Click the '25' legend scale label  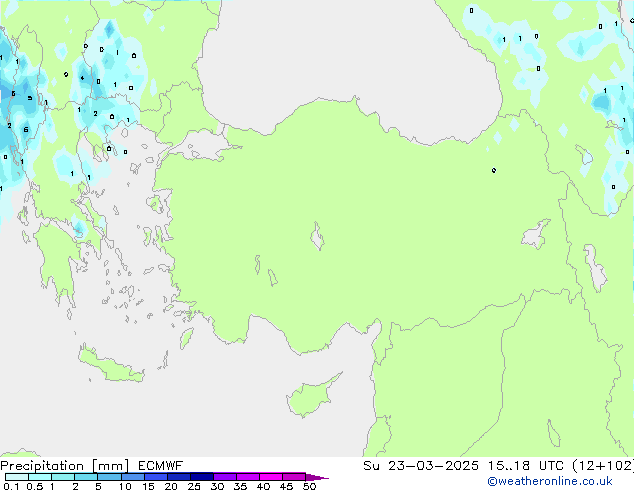(x=194, y=486)
